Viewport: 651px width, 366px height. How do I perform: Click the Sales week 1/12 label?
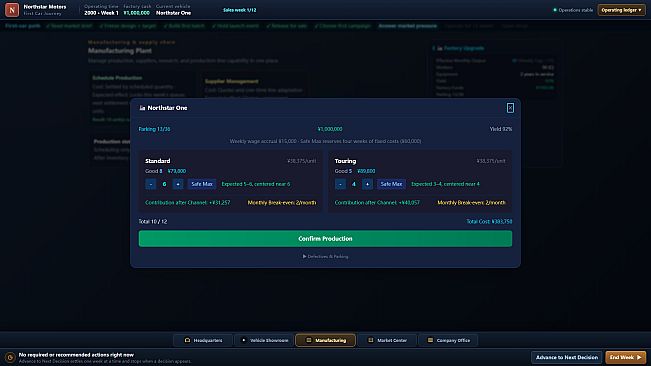[240, 10]
